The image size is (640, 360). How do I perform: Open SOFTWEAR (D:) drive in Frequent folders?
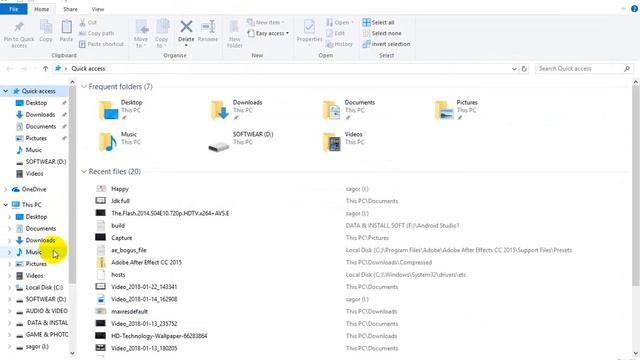click(x=241, y=142)
